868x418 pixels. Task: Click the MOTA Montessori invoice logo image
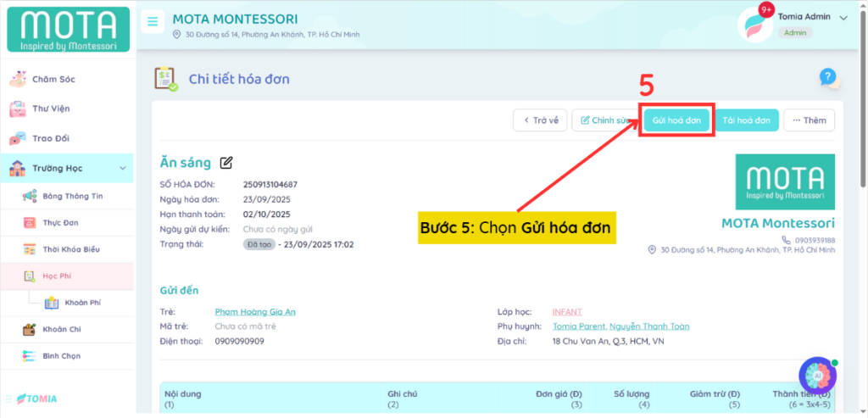coord(784,182)
